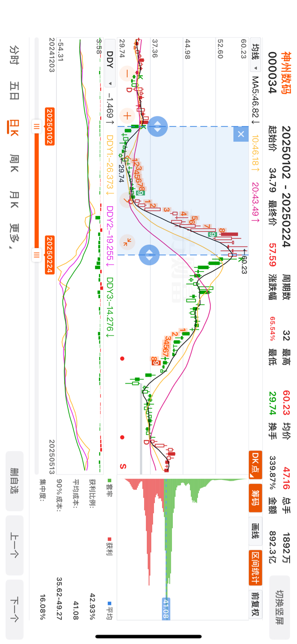This screenshot has height=644, width=297.
Task: Tap the 20241203 axis start date
Action: (52, 55)
